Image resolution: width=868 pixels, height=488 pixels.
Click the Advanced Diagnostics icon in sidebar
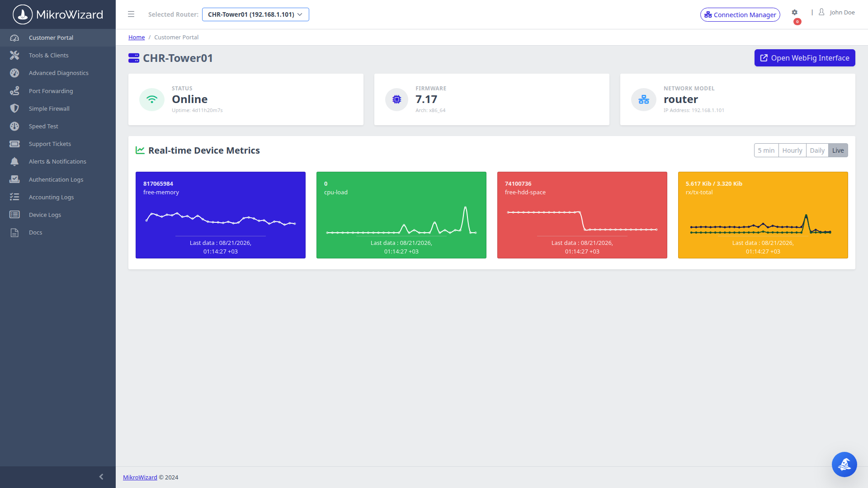[14, 73]
